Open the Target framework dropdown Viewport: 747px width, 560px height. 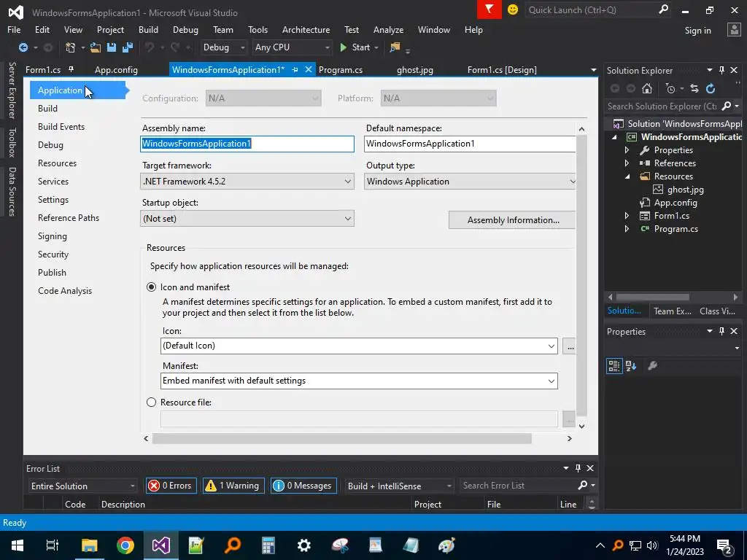coord(247,182)
